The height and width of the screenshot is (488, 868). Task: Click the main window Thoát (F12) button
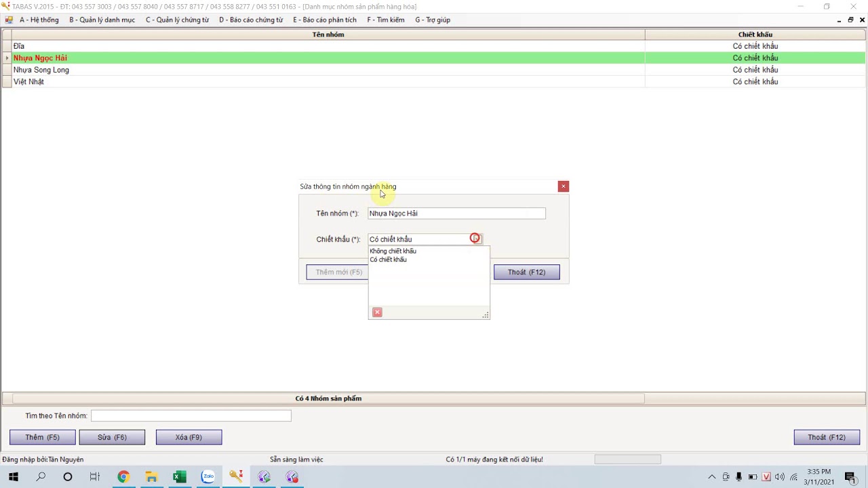827,437
